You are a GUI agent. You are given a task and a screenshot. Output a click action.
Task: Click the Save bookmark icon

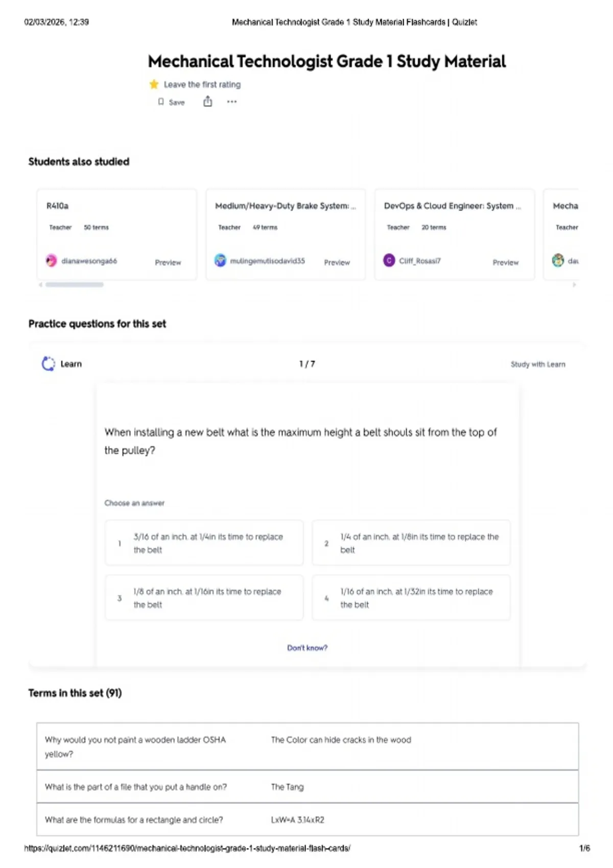coord(161,102)
